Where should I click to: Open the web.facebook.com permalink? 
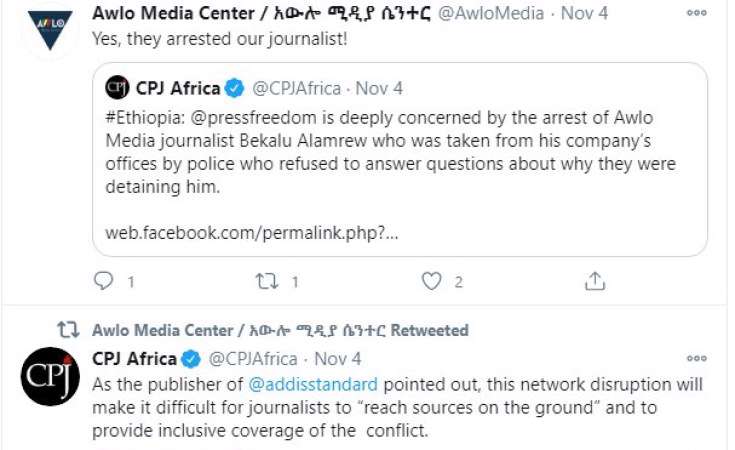coord(252,233)
